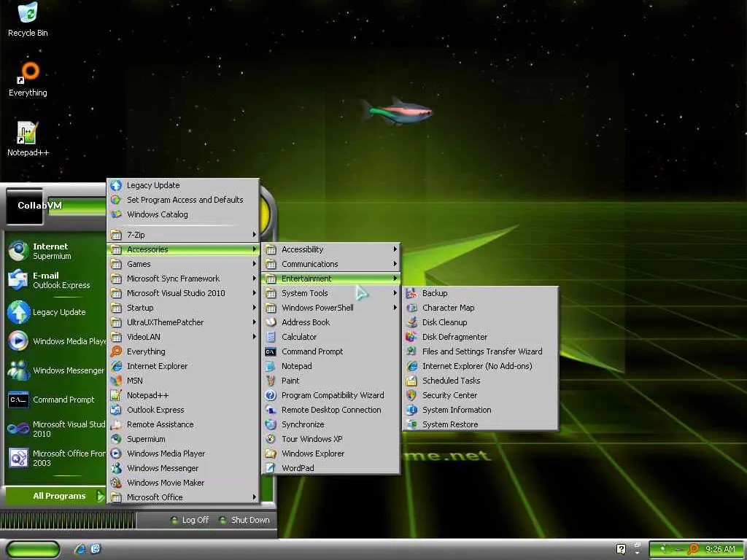This screenshot has height=560, width=747.
Task: Expand the VideoLAN submenu
Action: tap(183, 337)
